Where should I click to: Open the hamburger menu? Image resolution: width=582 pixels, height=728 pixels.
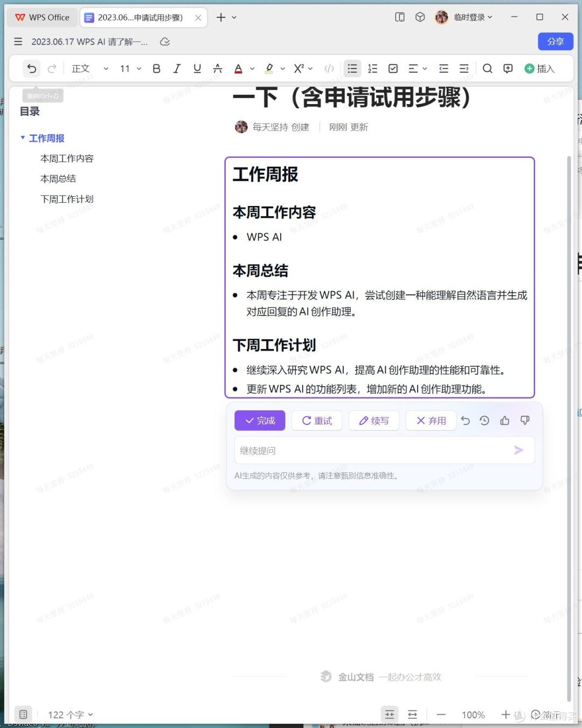[18, 42]
